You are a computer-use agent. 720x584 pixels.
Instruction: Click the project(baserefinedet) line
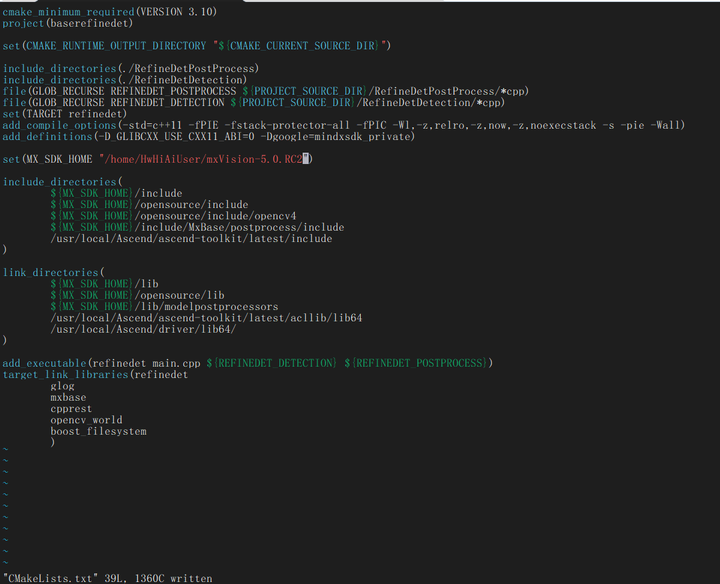coord(68,23)
